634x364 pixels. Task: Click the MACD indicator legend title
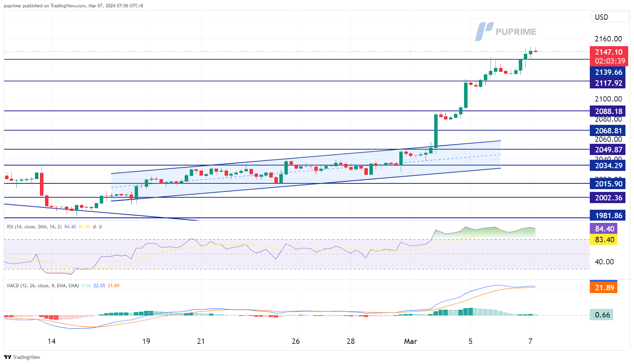(43, 286)
